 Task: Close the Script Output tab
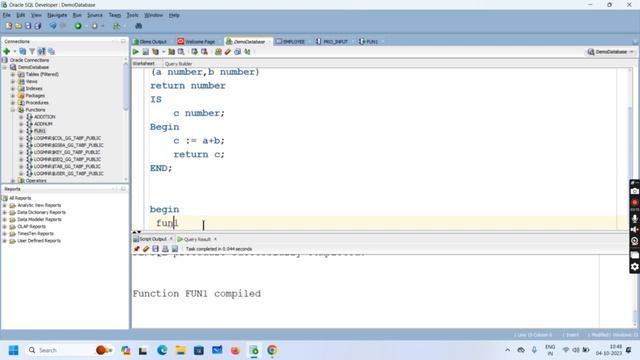tap(171, 239)
